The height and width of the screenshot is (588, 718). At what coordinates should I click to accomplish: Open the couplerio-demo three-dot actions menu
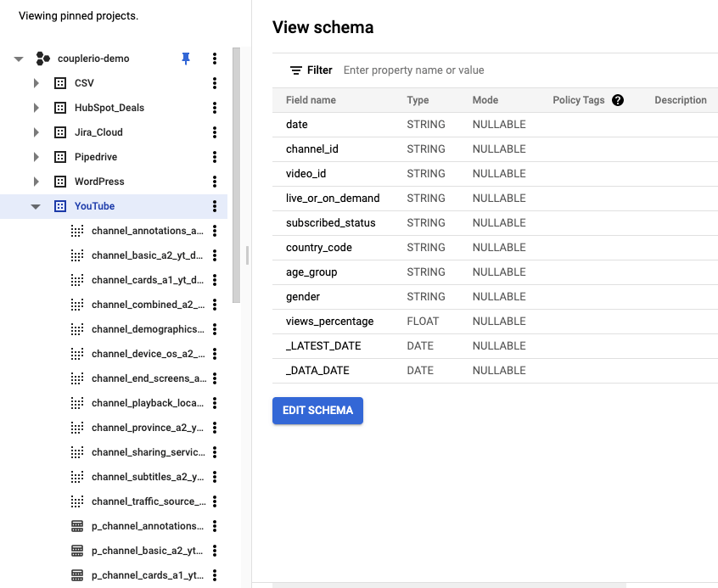point(215,59)
